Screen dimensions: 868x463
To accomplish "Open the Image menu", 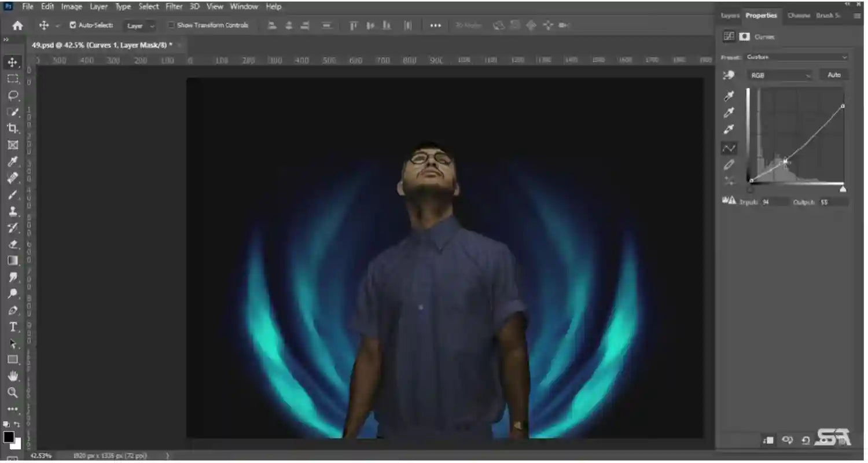I will click(x=72, y=7).
